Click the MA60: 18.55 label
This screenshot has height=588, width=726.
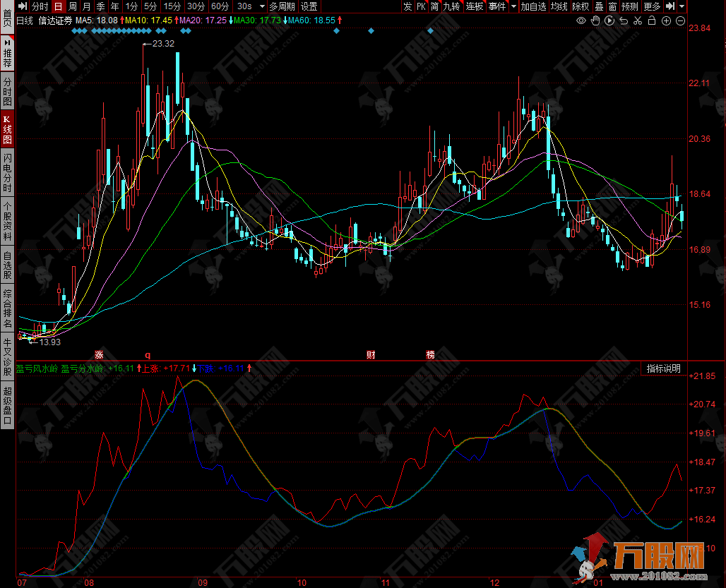pos(311,20)
